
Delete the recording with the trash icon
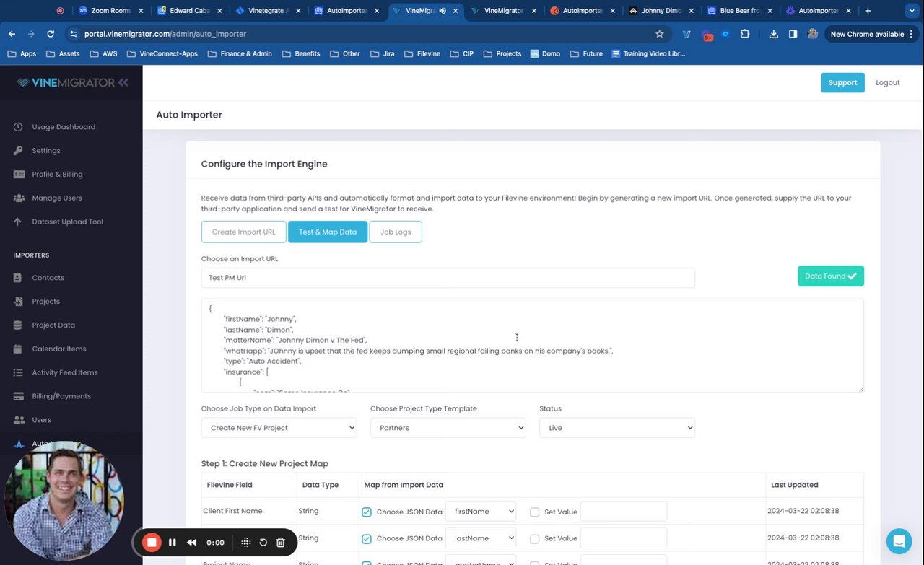(281, 543)
